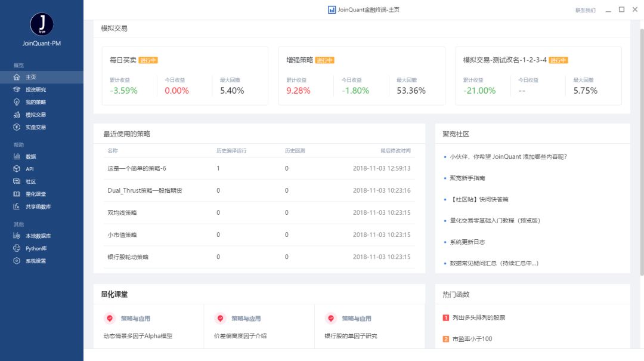Screen dimensions: 644x361
Task: Click the 历史编译运行 column header
Action: tap(231, 150)
